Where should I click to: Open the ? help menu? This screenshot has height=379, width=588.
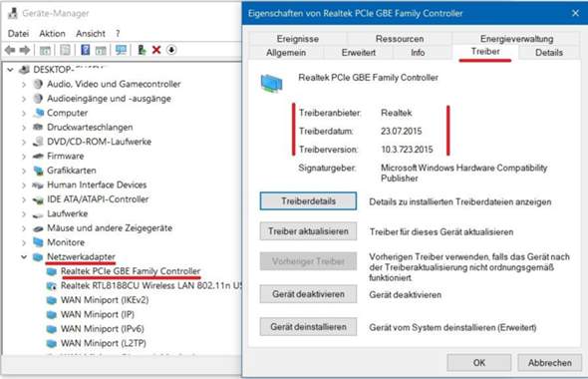pyautogui.click(x=118, y=34)
